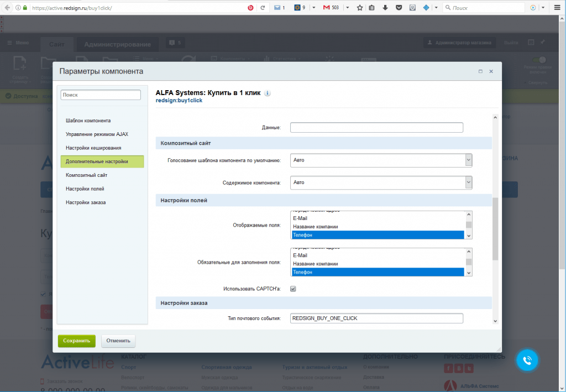Open the Администратор магазина profile
The width and height of the screenshot is (566, 392).
pos(459,43)
